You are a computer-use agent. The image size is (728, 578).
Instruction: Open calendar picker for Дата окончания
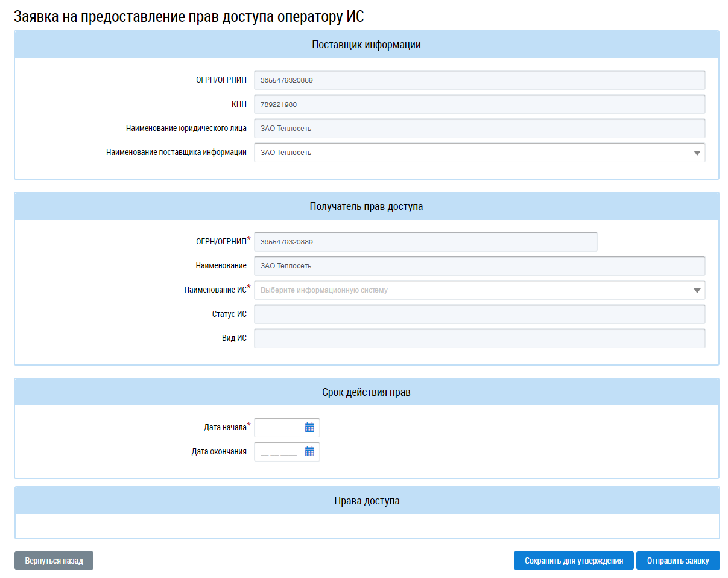click(x=309, y=452)
